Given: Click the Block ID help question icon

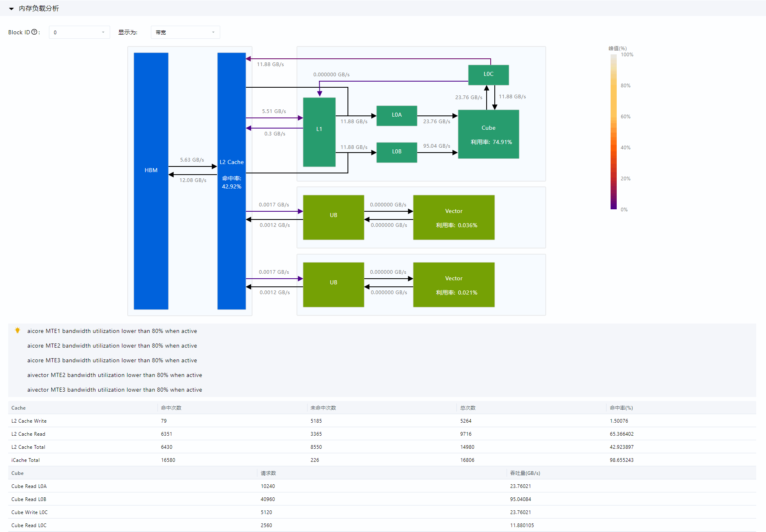Looking at the screenshot, I should [34, 32].
